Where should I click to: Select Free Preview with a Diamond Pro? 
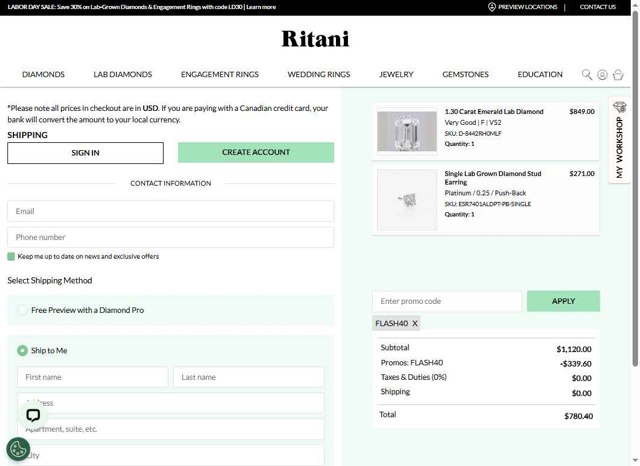click(22, 310)
